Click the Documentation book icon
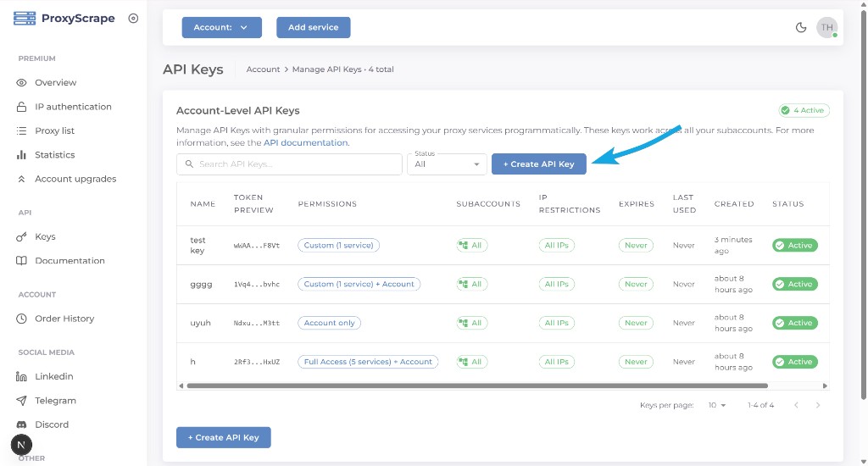The height and width of the screenshot is (466, 868). [x=21, y=261]
